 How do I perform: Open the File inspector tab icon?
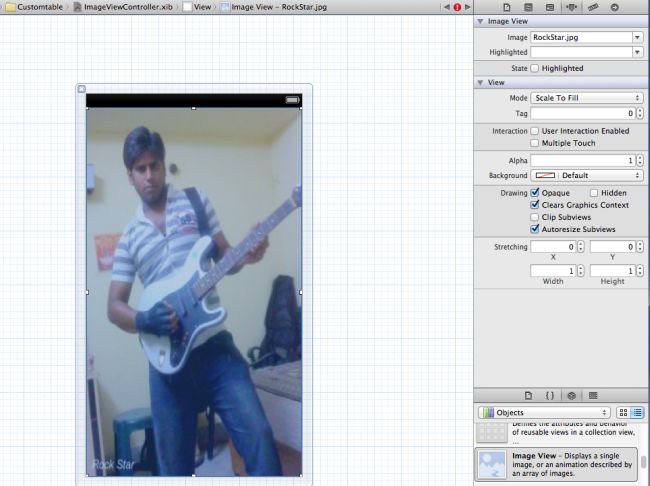pos(507,7)
